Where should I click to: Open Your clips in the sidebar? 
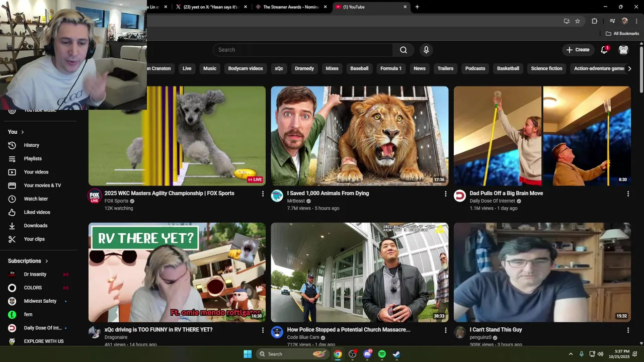pyautogui.click(x=34, y=239)
